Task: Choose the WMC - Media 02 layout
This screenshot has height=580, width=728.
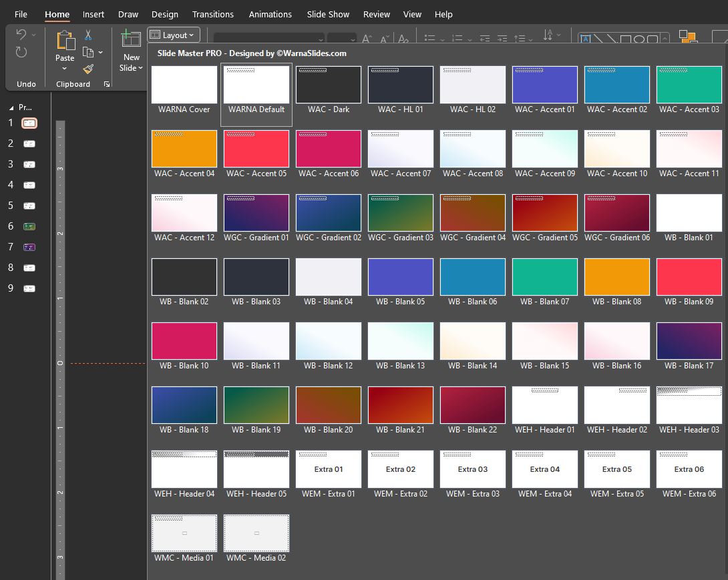Action: 256,533
